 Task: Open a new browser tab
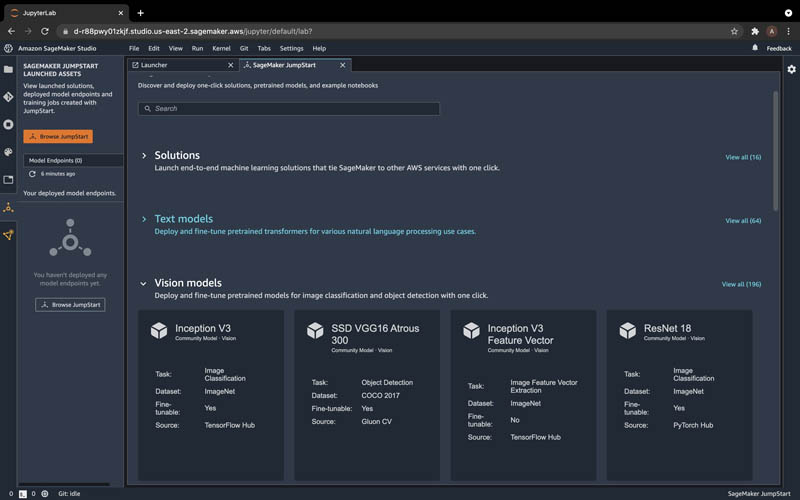[x=140, y=13]
